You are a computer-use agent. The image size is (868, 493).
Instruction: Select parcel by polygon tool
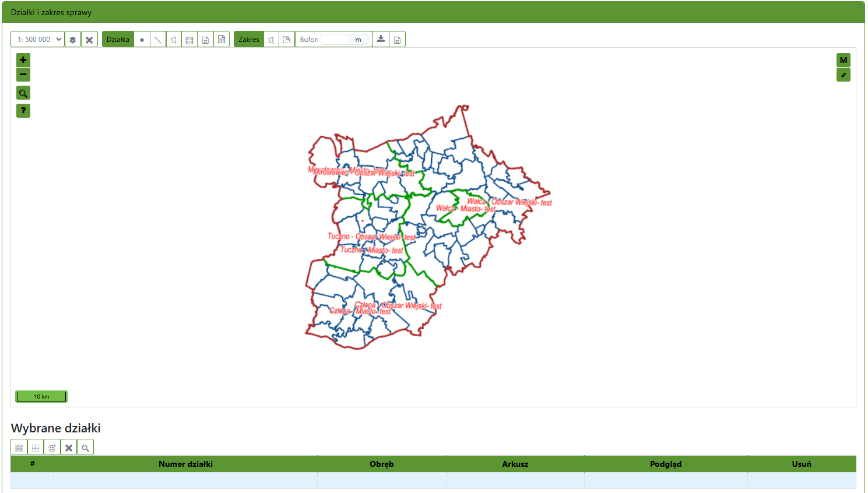pyautogui.click(x=174, y=40)
